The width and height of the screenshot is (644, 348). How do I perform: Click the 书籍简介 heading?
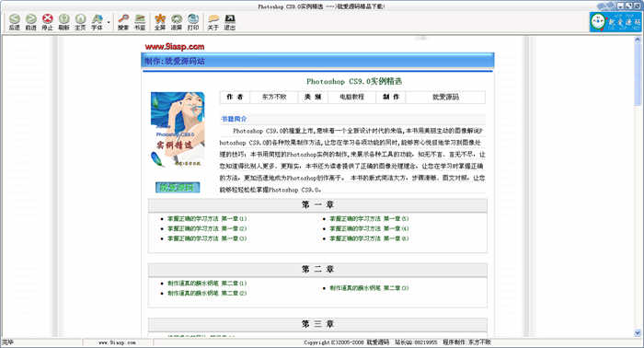click(x=234, y=119)
